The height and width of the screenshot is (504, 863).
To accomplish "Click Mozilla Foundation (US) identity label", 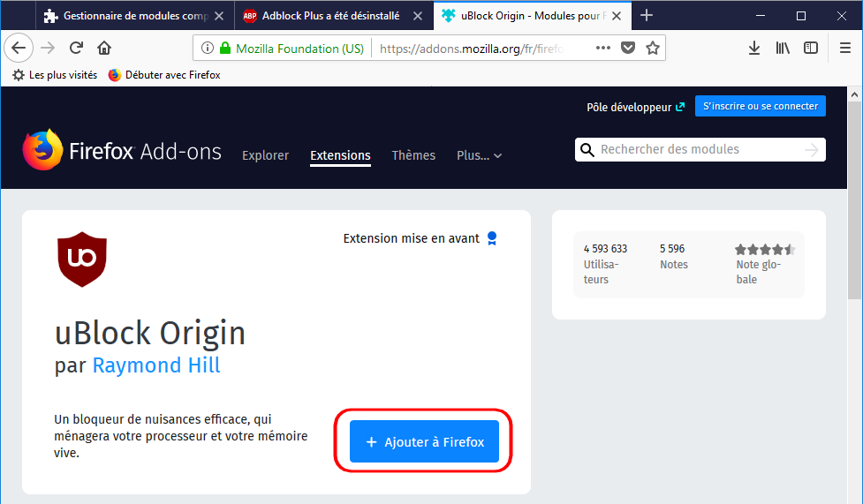I will [300, 49].
